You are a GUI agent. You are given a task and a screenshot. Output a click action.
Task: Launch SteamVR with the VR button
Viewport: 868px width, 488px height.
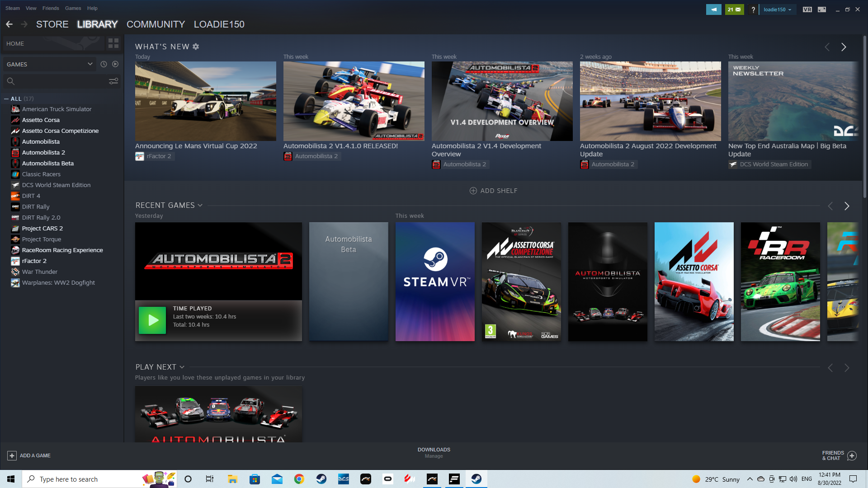click(x=807, y=9)
